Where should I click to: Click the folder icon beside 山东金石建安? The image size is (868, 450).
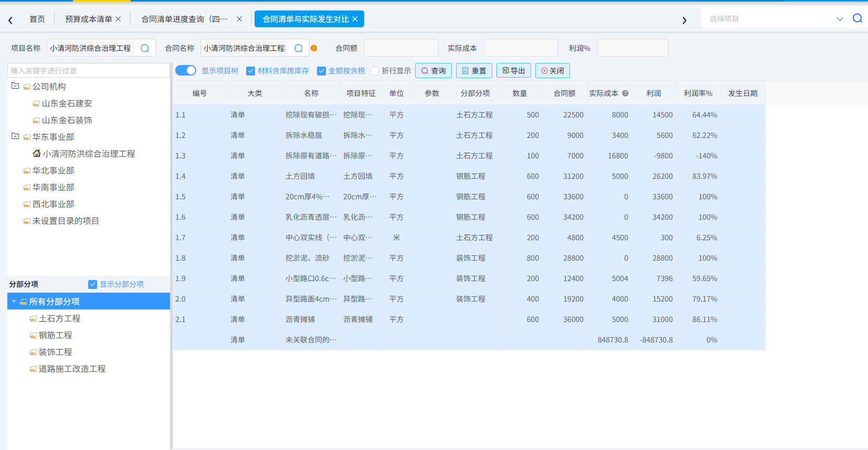pos(36,104)
